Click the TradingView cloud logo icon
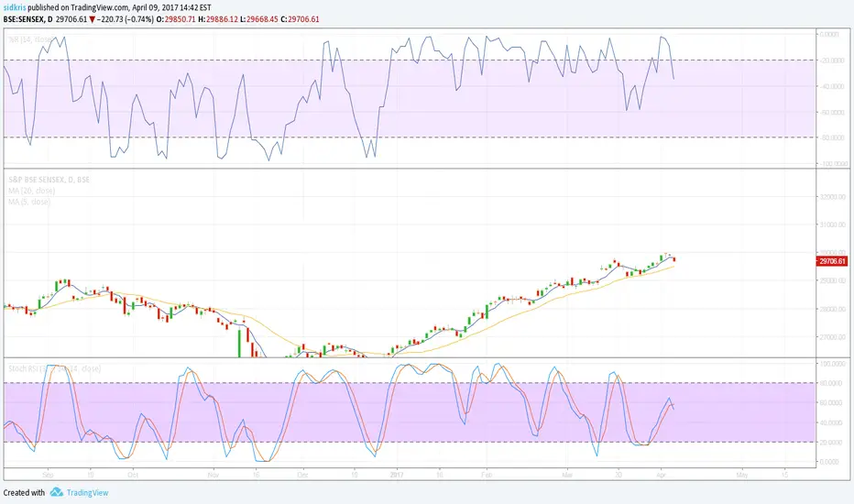 point(57,492)
